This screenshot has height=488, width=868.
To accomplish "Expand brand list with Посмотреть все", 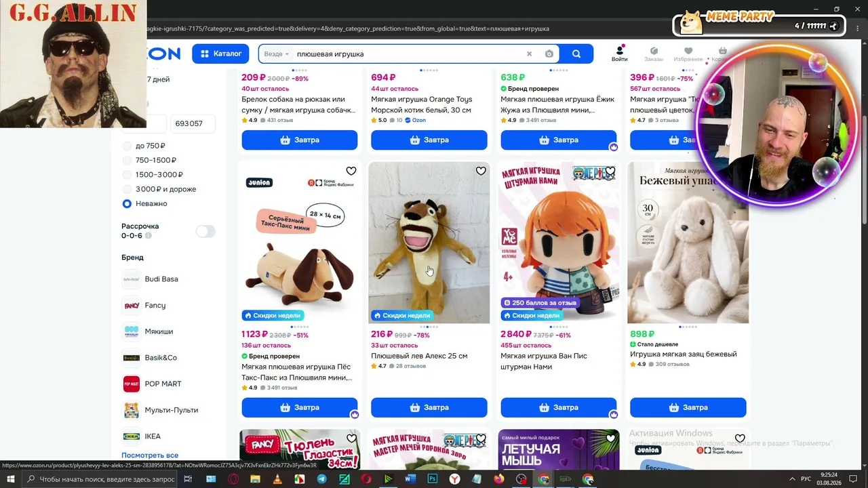I will coord(150,455).
